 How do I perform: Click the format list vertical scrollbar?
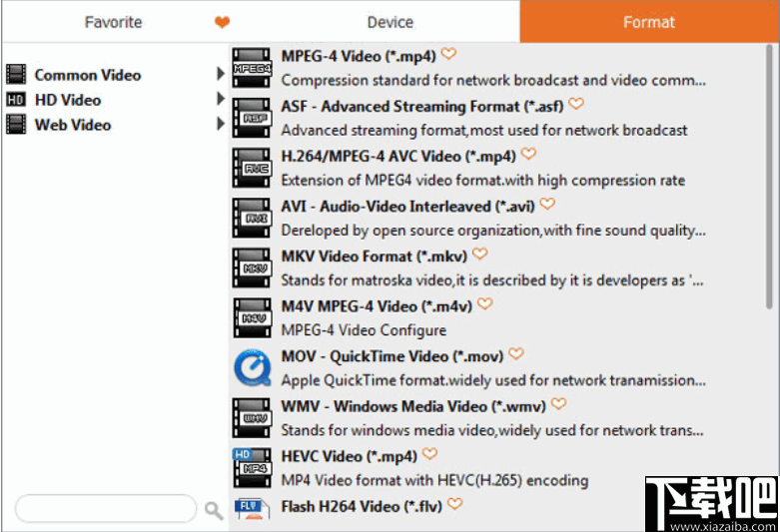pos(769,177)
